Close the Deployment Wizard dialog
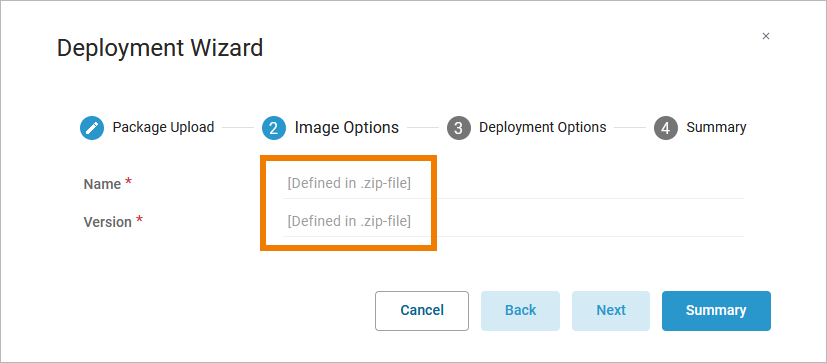This screenshot has height=363, width=827. coord(766,36)
